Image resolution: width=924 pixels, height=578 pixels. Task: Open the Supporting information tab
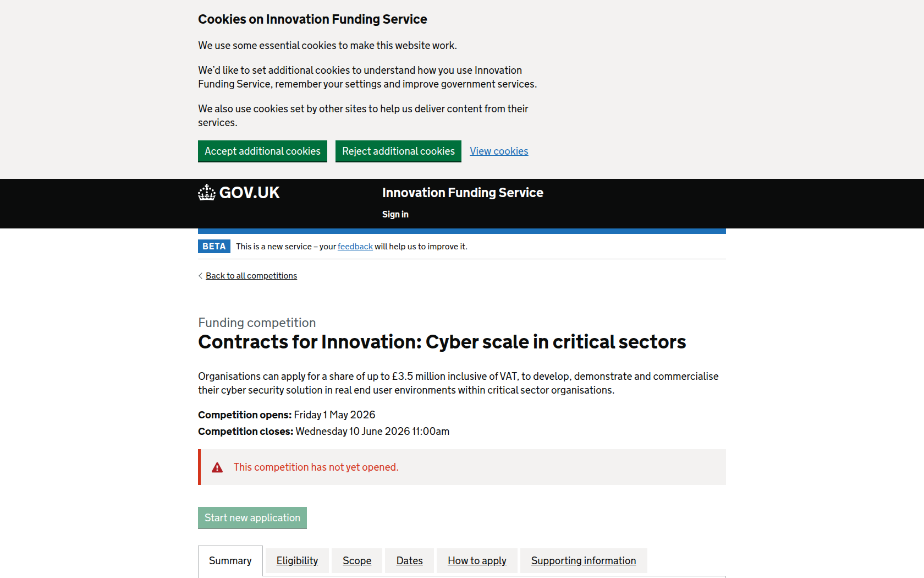584,561
